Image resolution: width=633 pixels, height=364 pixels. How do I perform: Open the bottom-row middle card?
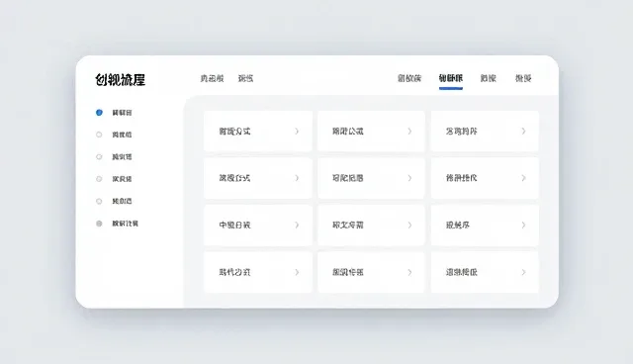point(371,272)
